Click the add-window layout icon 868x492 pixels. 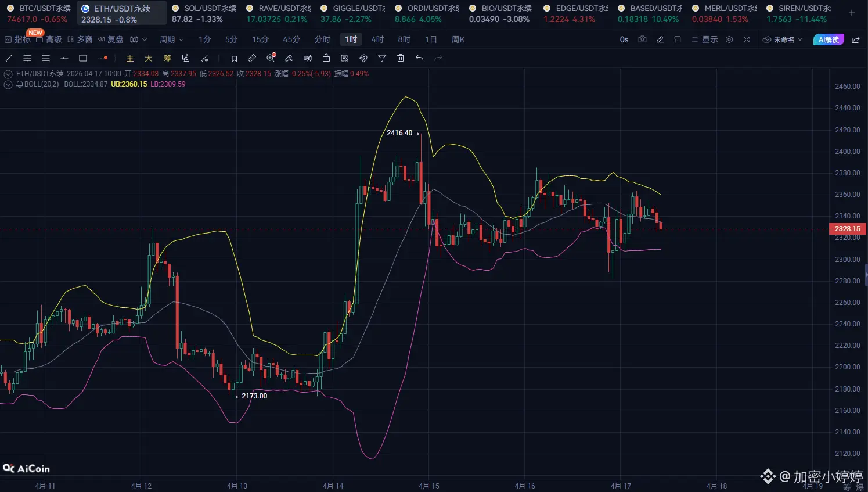tap(678, 39)
